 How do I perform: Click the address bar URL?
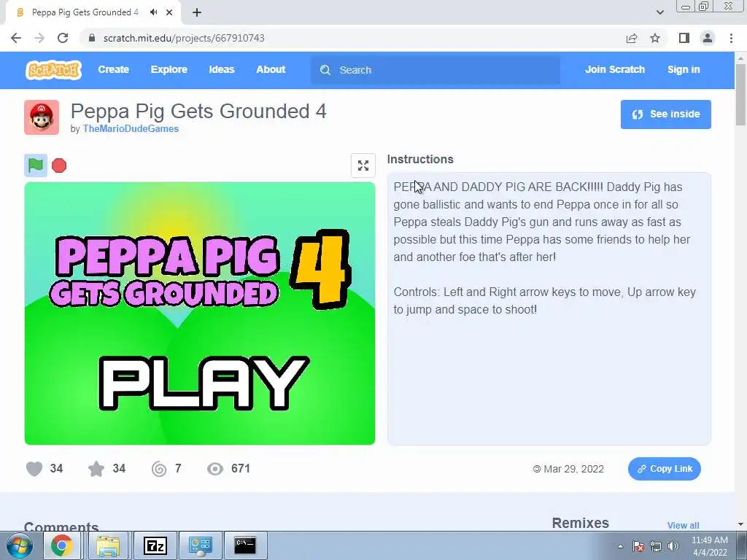pos(184,38)
